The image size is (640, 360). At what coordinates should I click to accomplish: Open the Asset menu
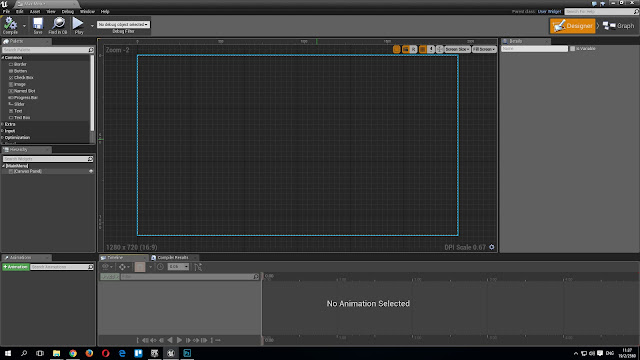pyautogui.click(x=35, y=11)
